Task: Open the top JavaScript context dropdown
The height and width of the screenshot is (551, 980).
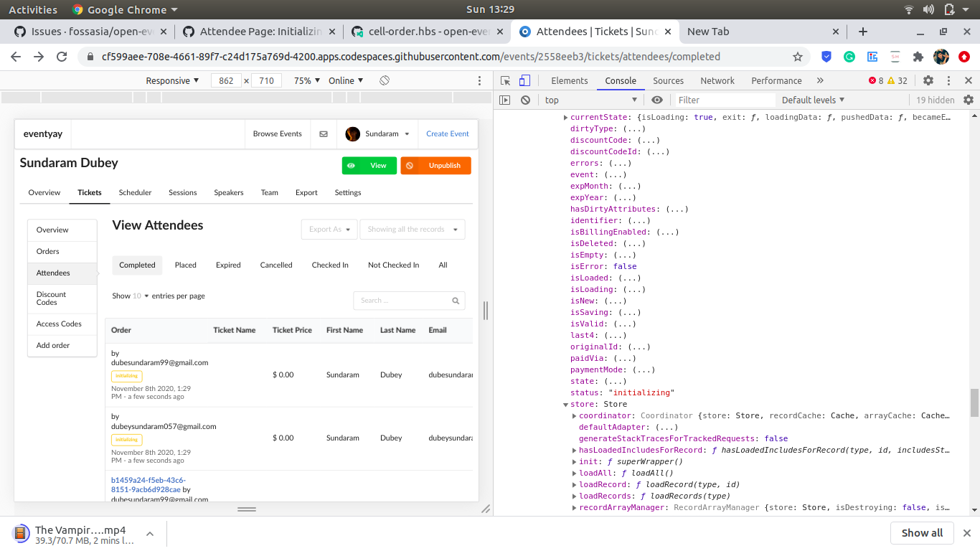Action: (590, 100)
